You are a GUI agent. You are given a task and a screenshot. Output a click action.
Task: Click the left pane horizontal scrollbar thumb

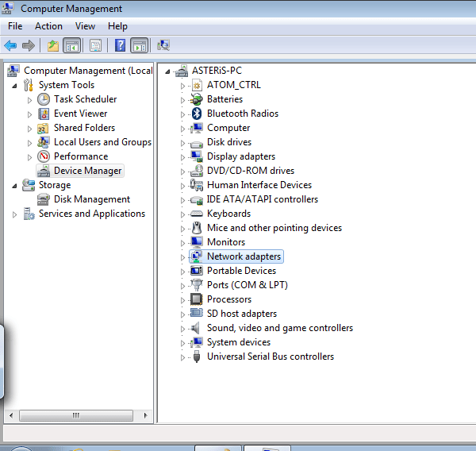point(77,415)
